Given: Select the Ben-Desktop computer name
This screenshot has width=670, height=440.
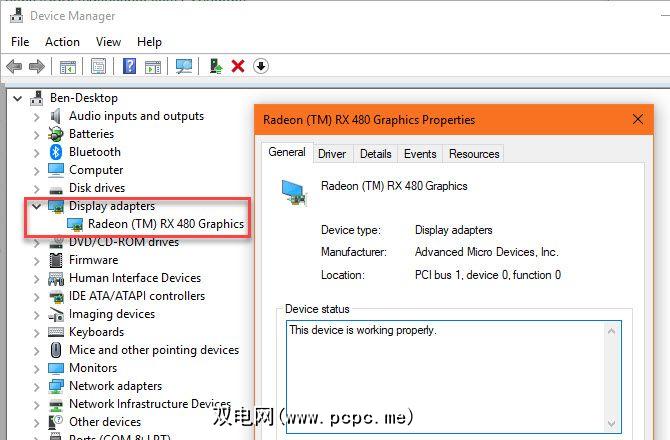Looking at the screenshot, I should pos(84,98).
